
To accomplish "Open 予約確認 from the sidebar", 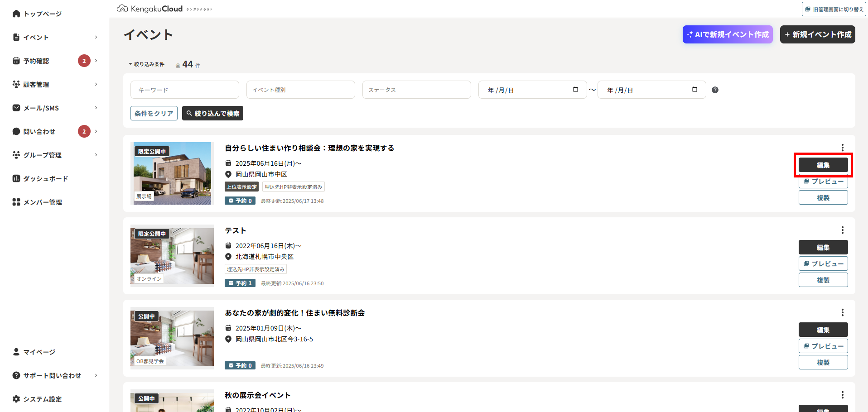I will point(37,61).
